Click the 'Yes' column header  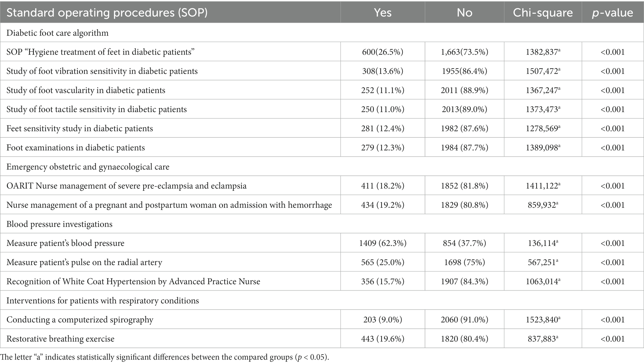pos(382,12)
